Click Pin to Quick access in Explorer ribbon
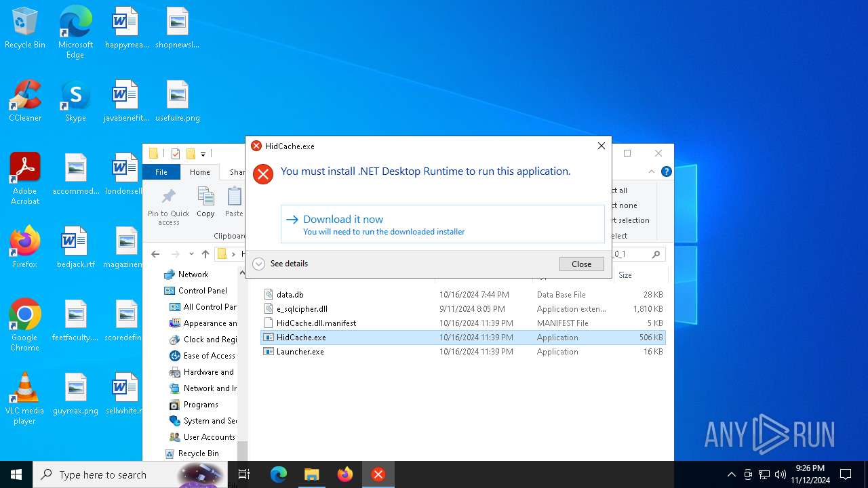This screenshot has width=868, height=488. (x=169, y=207)
